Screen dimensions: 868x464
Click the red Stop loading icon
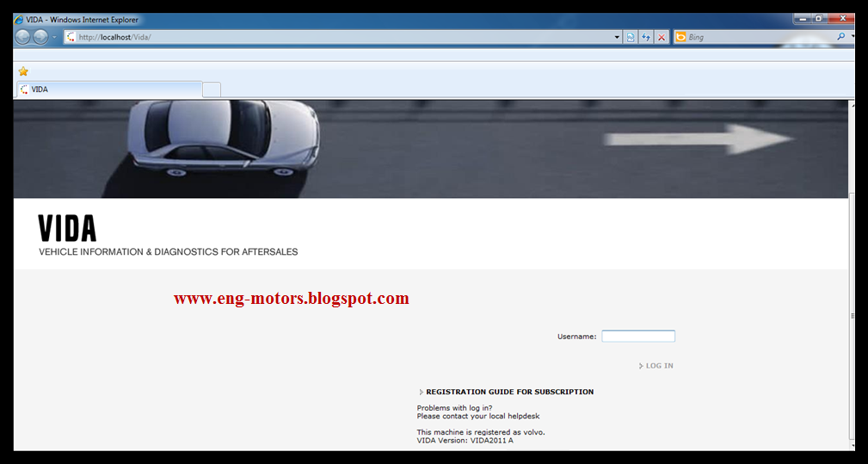coord(662,37)
